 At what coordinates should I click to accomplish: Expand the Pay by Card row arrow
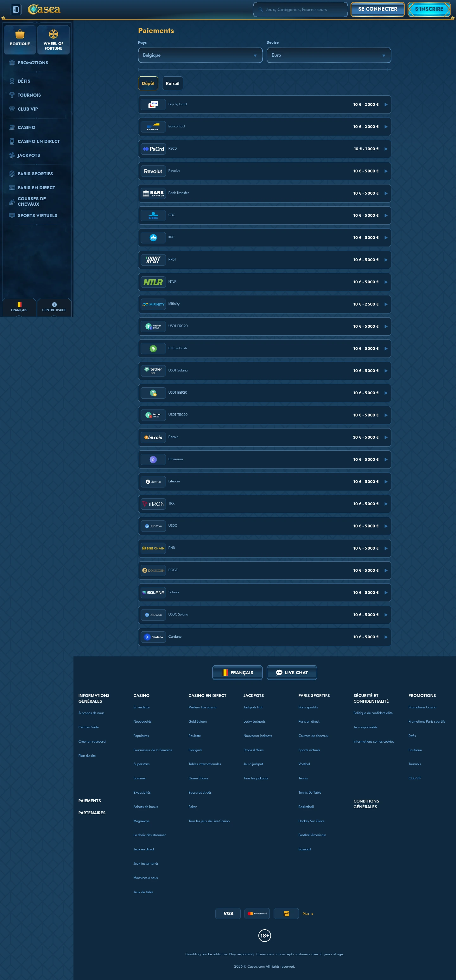tap(386, 105)
